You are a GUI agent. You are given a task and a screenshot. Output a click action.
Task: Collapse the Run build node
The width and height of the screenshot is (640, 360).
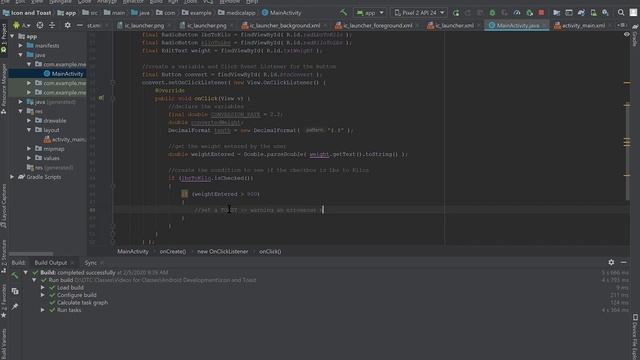pos(34,280)
